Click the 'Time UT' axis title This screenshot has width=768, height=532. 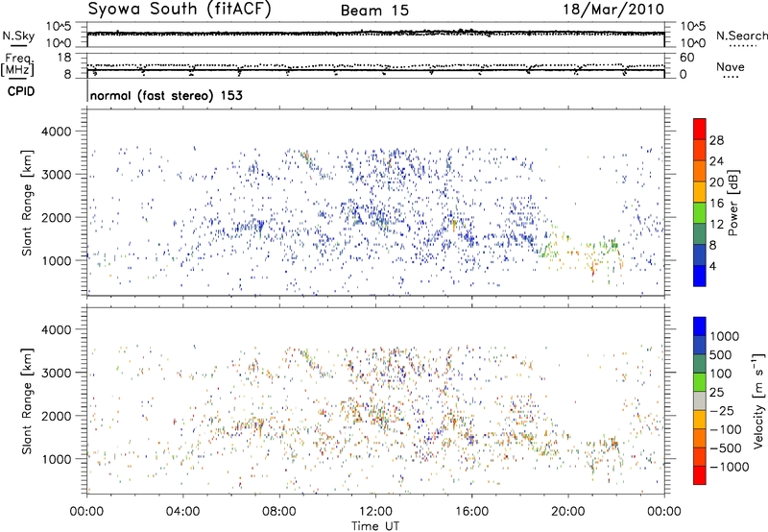click(x=375, y=525)
